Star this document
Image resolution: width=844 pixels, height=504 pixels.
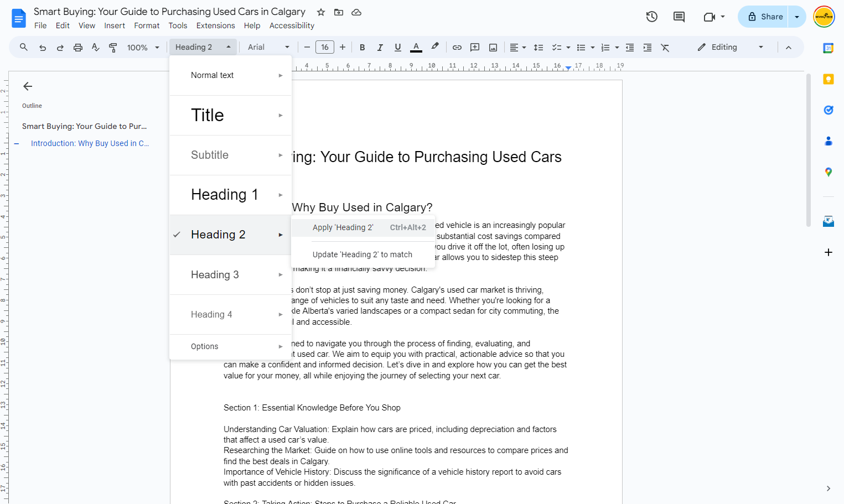321,12
